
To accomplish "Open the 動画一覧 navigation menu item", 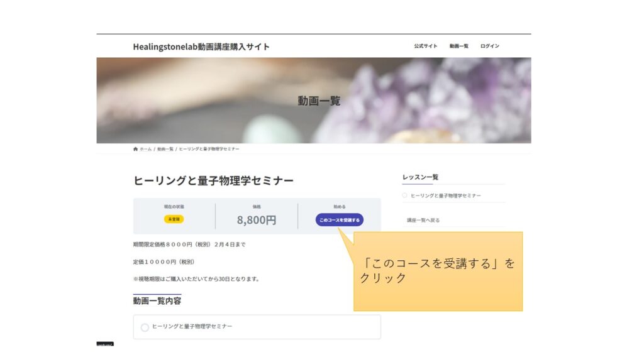I will click(x=458, y=45).
